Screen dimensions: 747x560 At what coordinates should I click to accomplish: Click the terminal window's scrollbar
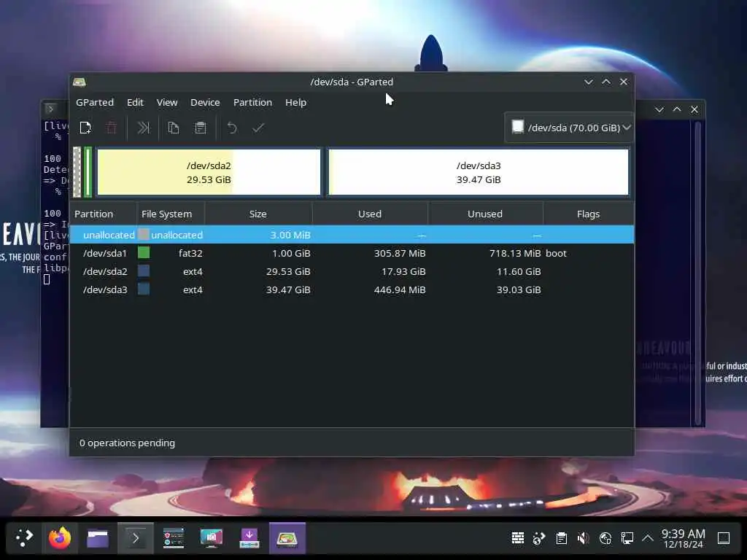point(698,273)
